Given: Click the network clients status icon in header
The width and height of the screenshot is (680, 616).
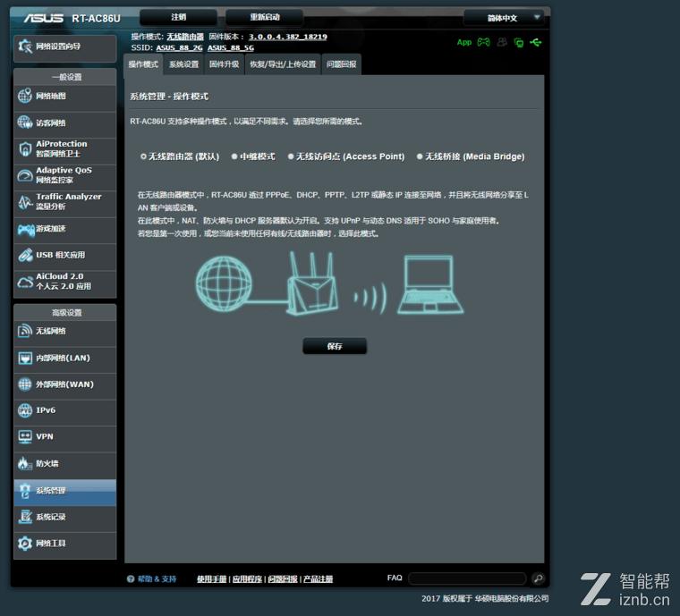Looking at the screenshot, I should pyautogui.click(x=519, y=42).
